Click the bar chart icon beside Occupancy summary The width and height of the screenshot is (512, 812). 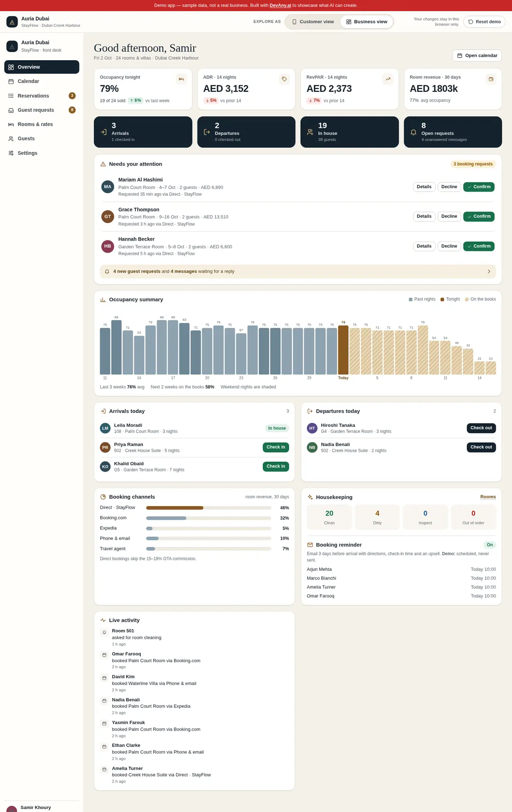click(x=103, y=300)
